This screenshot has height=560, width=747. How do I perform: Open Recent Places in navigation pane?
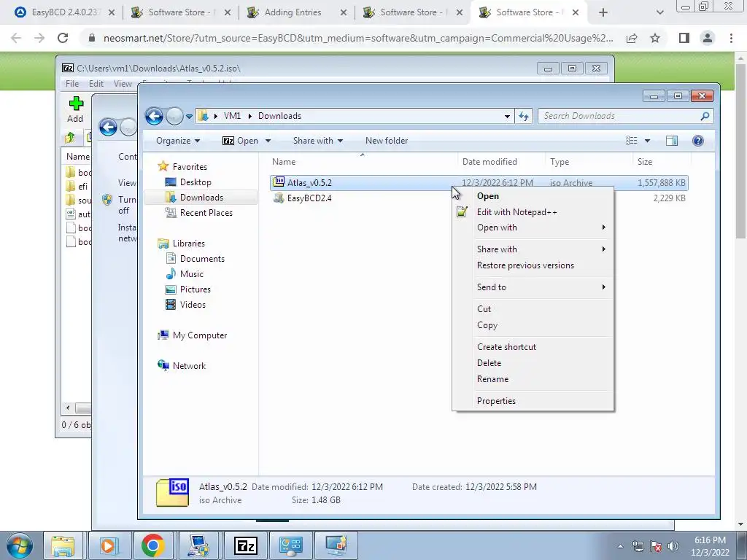pyautogui.click(x=206, y=213)
